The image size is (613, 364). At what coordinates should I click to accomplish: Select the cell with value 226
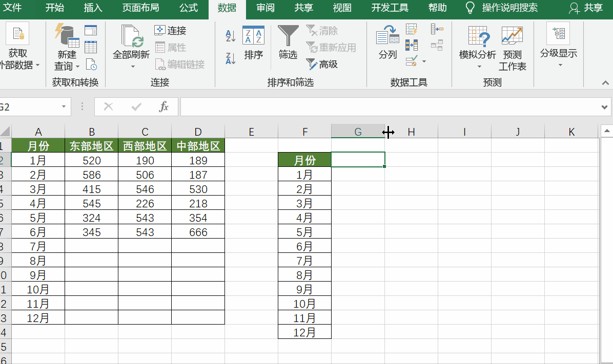click(145, 203)
